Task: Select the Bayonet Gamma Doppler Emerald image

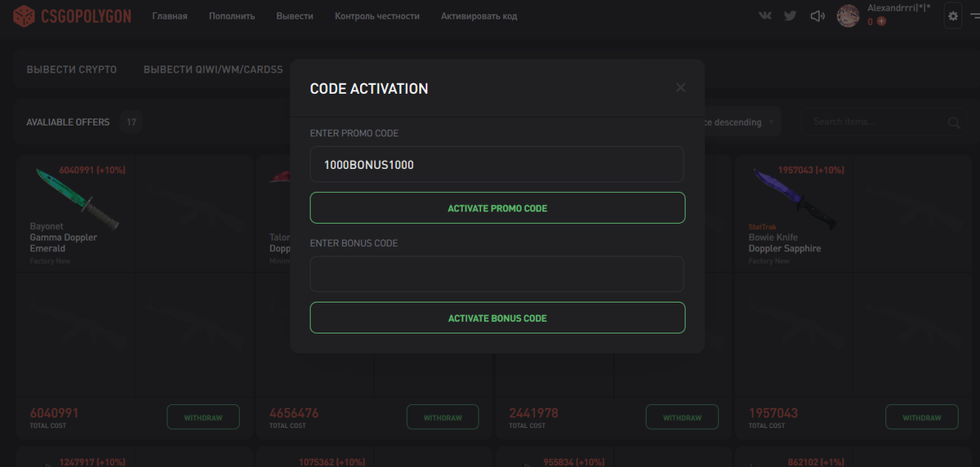Action: pyautogui.click(x=78, y=198)
